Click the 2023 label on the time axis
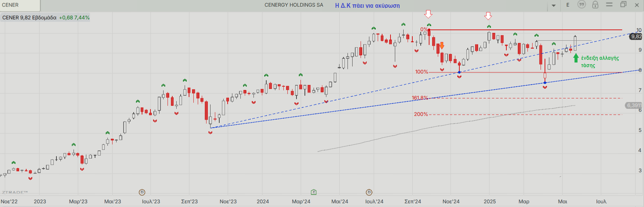The width and height of the screenshot is (644, 207). pos(40,202)
